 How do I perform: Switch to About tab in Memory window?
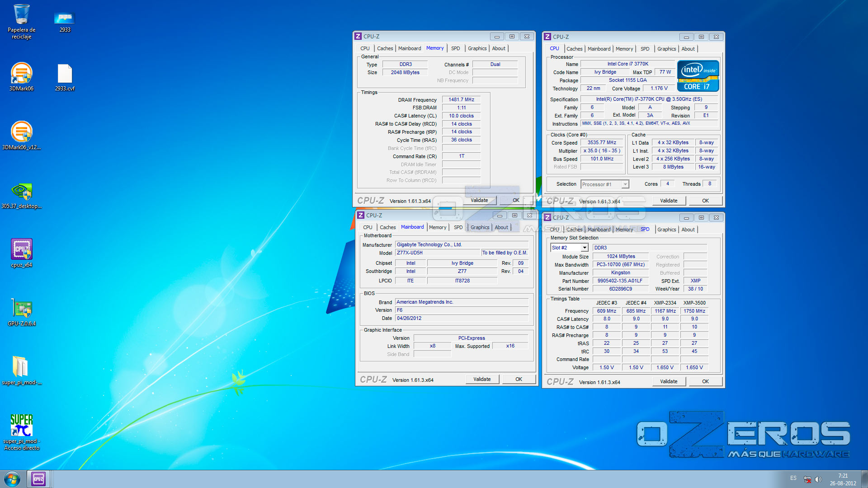(499, 48)
